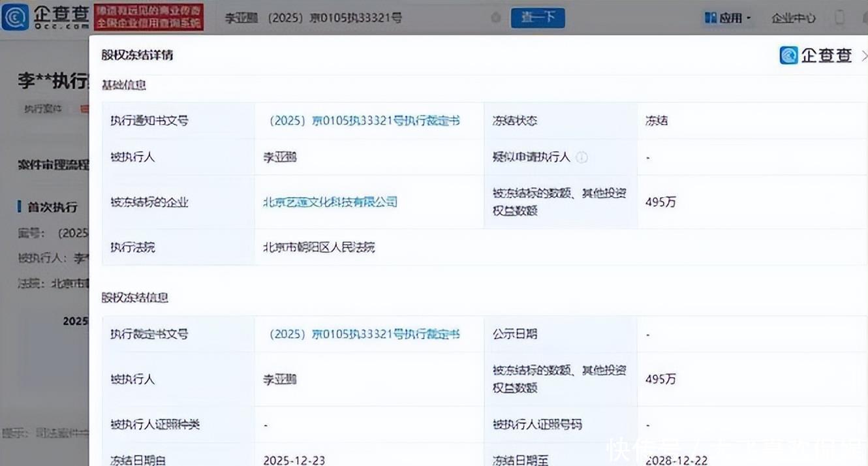
Task: Click the info icon beside 疑似申请执行人
Action: point(581,157)
